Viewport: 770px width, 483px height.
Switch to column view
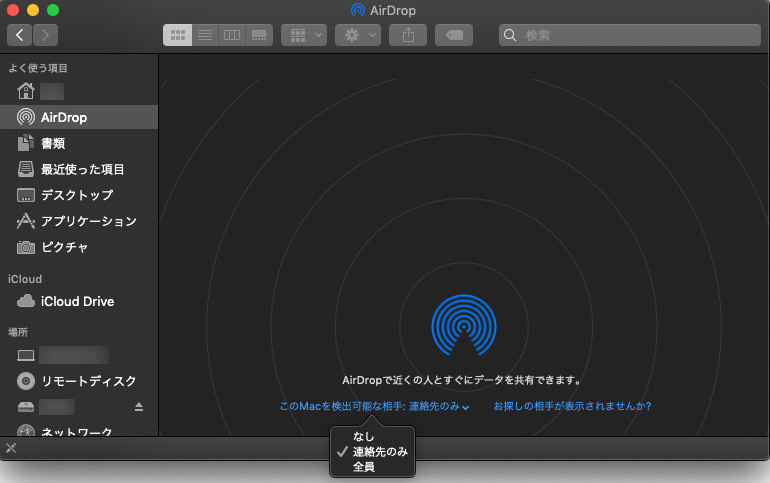tap(232, 35)
